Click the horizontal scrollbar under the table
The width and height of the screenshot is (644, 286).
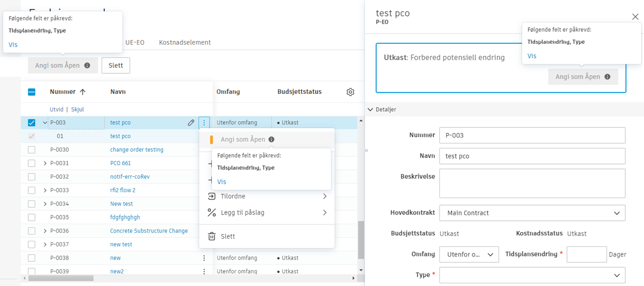pos(61,278)
